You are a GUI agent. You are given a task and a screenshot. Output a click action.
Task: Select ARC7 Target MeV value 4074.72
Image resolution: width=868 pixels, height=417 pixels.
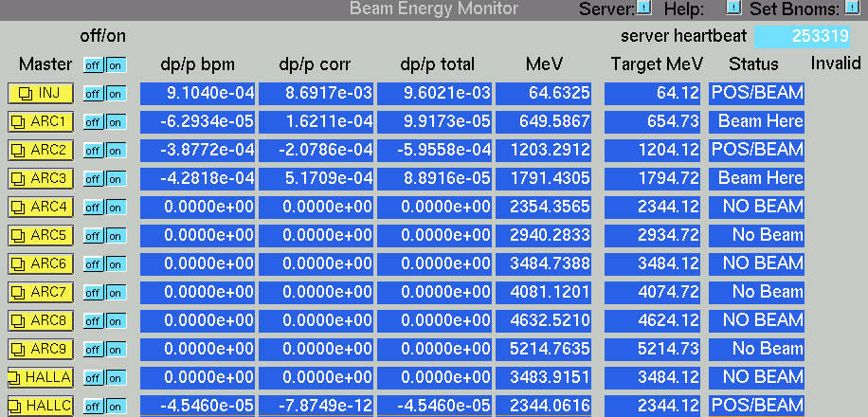(653, 293)
